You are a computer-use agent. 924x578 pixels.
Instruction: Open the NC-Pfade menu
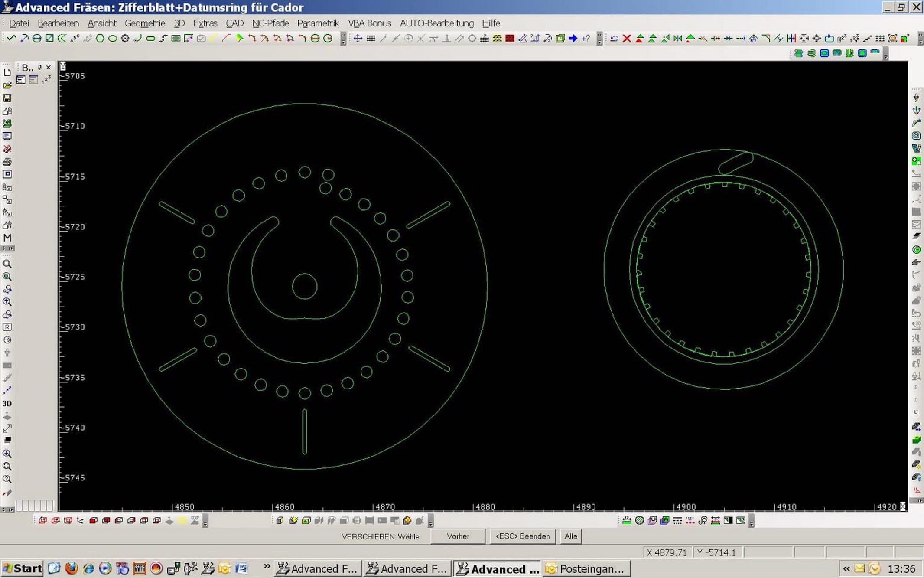[270, 23]
